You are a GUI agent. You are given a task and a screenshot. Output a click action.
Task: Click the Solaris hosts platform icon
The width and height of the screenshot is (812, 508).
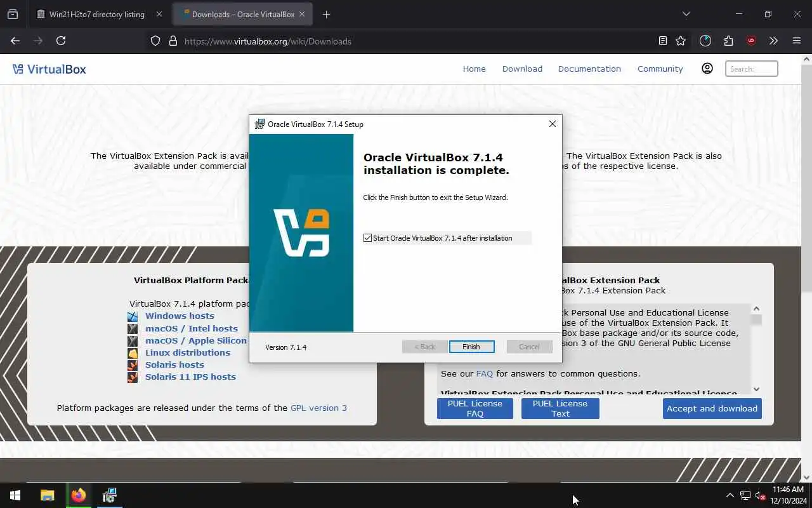click(x=133, y=365)
